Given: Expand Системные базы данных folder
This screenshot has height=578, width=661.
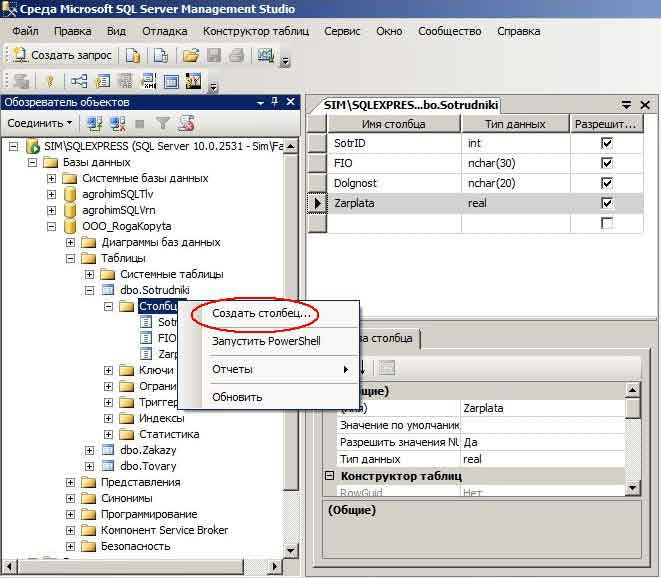Looking at the screenshot, I should 51,178.
